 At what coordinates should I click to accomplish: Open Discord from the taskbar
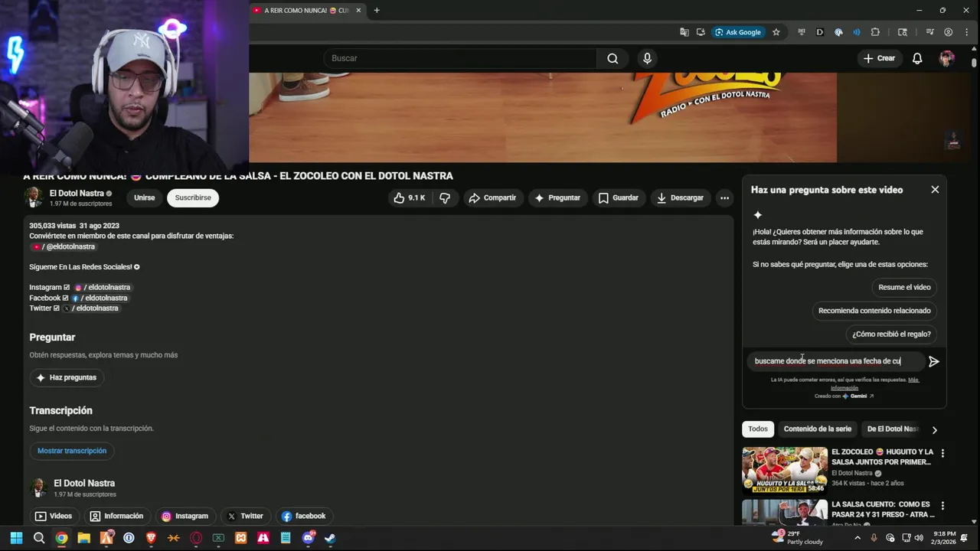click(308, 538)
